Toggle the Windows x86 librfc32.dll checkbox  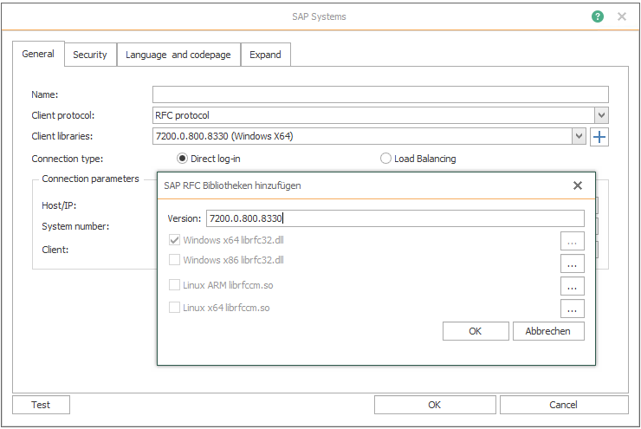click(175, 260)
